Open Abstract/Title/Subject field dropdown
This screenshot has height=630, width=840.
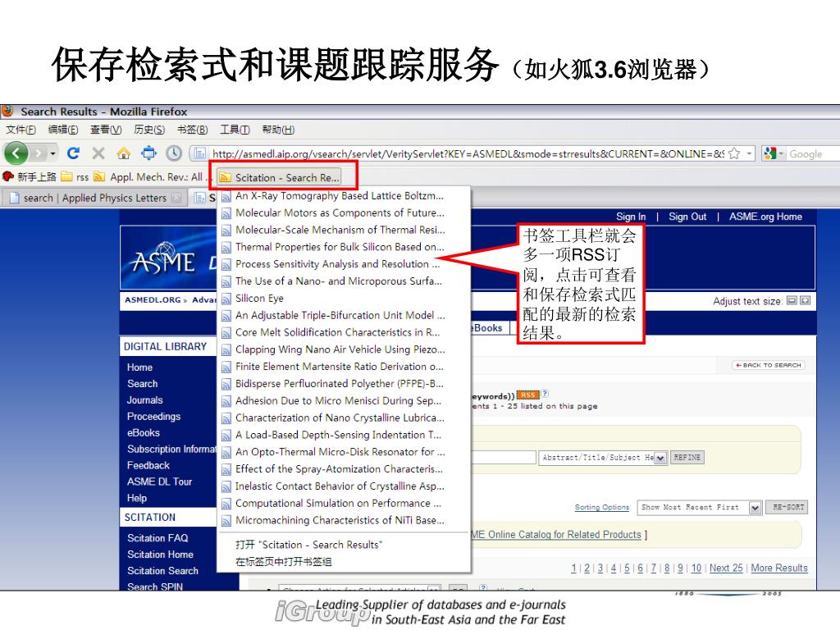click(x=660, y=458)
